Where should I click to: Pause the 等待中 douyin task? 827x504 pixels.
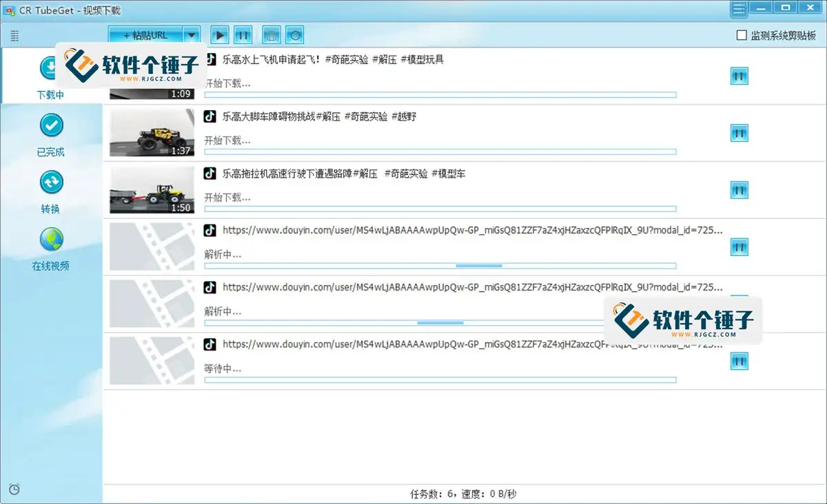click(x=739, y=361)
